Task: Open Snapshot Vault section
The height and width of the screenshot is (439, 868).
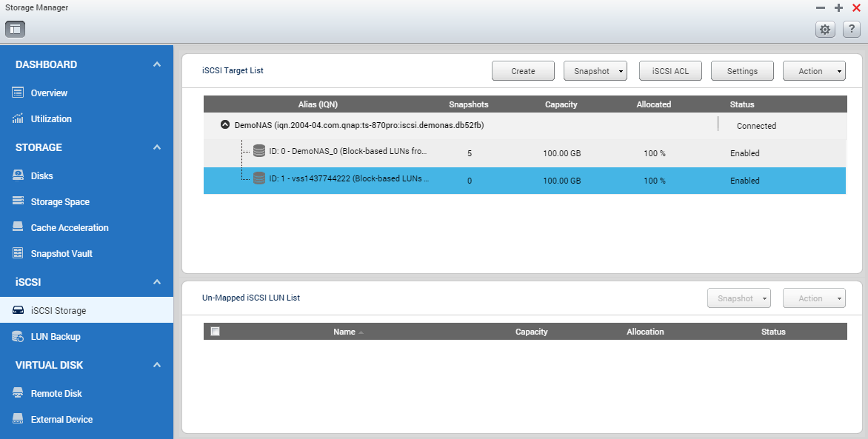Action: [x=61, y=254]
